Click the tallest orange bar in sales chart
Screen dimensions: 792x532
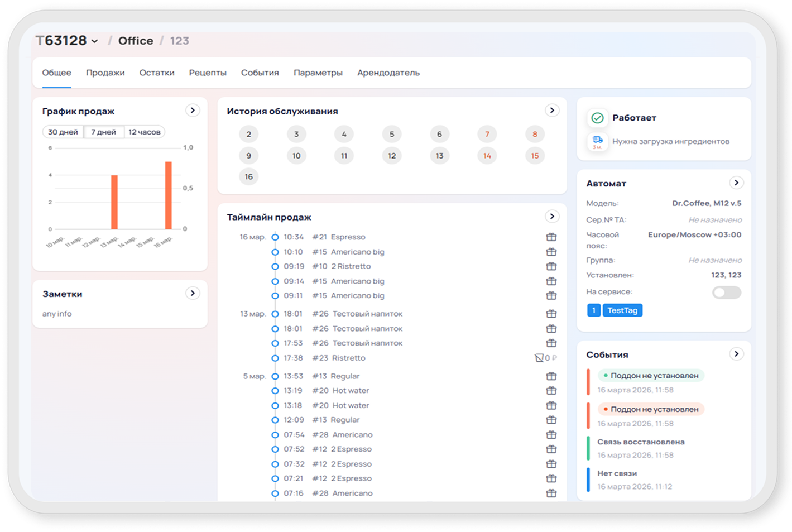click(168, 195)
